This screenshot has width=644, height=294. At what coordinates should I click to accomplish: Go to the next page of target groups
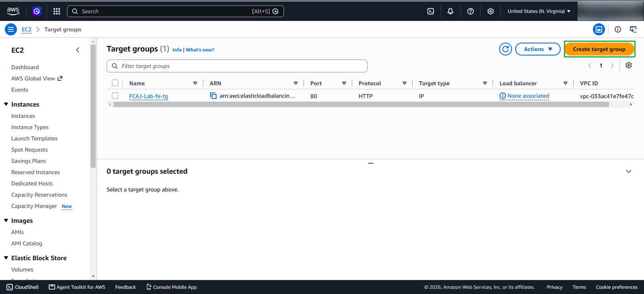click(612, 66)
